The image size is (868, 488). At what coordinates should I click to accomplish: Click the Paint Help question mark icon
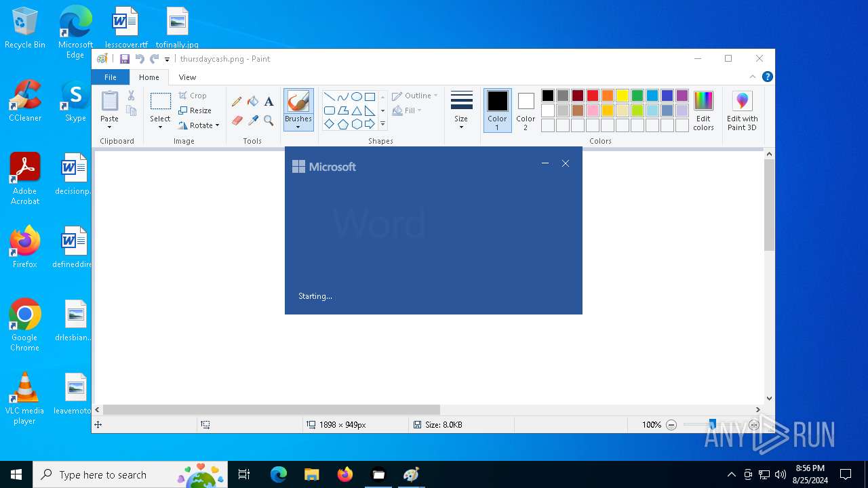[767, 77]
